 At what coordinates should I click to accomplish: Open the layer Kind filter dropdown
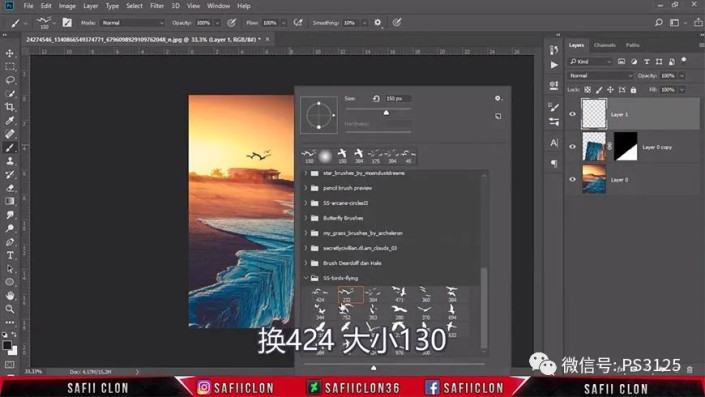[x=591, y=62]
